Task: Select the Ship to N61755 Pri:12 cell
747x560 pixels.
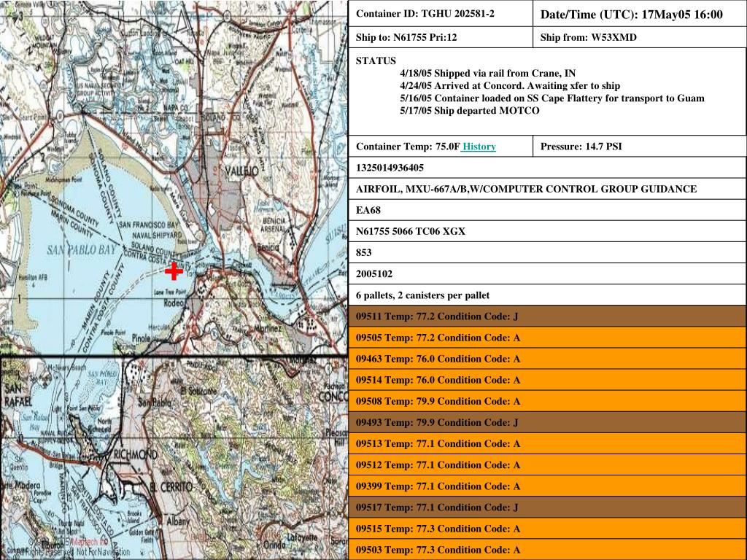Action: click(x=441, y=37)
